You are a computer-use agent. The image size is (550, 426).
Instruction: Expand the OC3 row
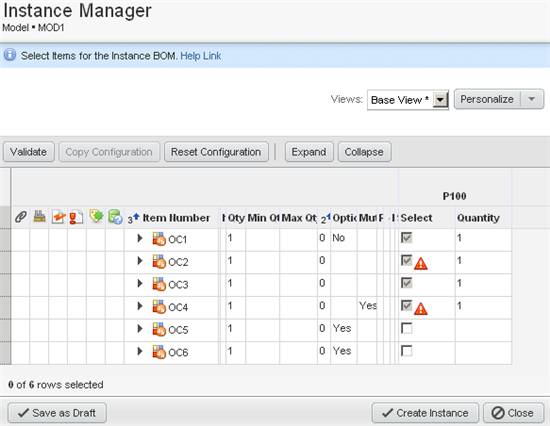tap(140, 283)
